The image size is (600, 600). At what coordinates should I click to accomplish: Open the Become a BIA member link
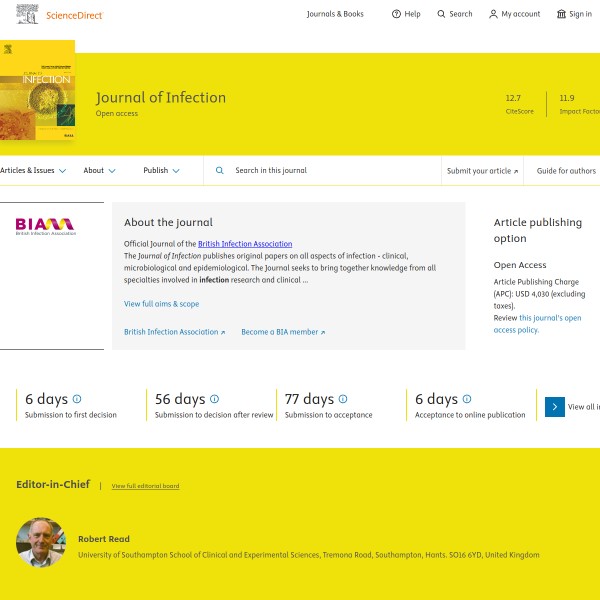[282, 332]
